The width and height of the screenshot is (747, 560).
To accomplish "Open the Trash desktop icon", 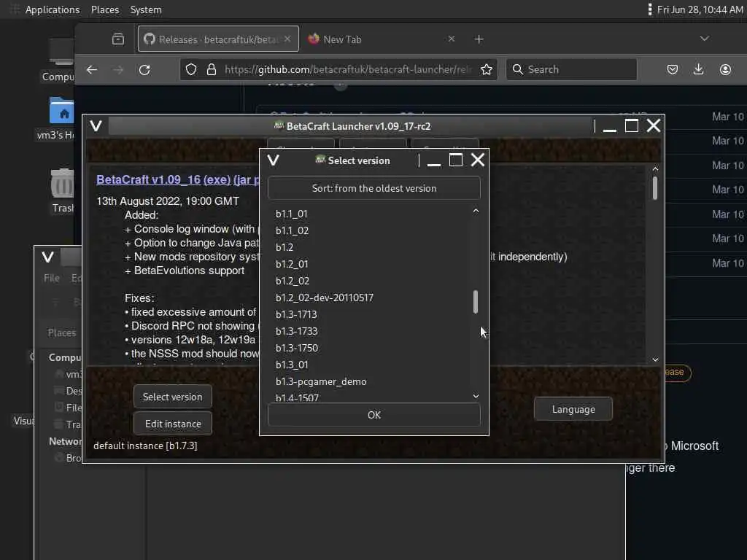I will coord(62,191).
